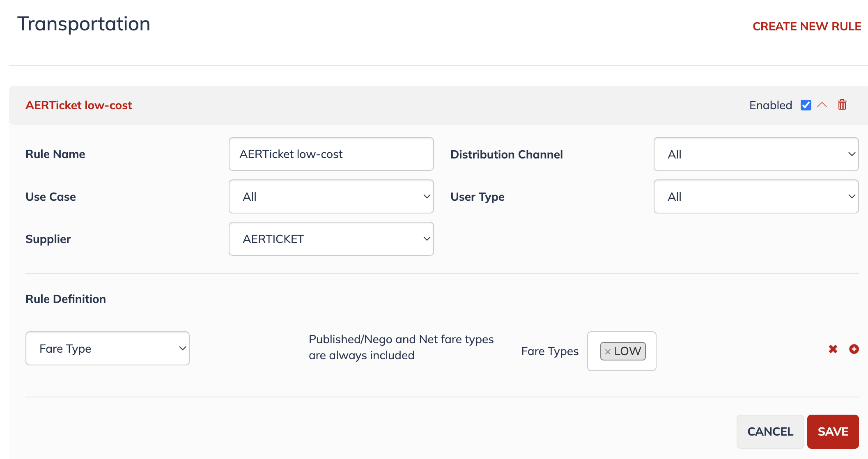Open the Use Case dropdown
868x459 pixels.
331,197
